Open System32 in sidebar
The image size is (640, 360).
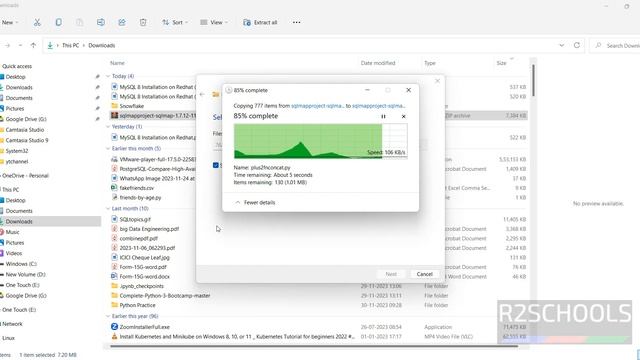pyautogui.click(x=14, y=151)
